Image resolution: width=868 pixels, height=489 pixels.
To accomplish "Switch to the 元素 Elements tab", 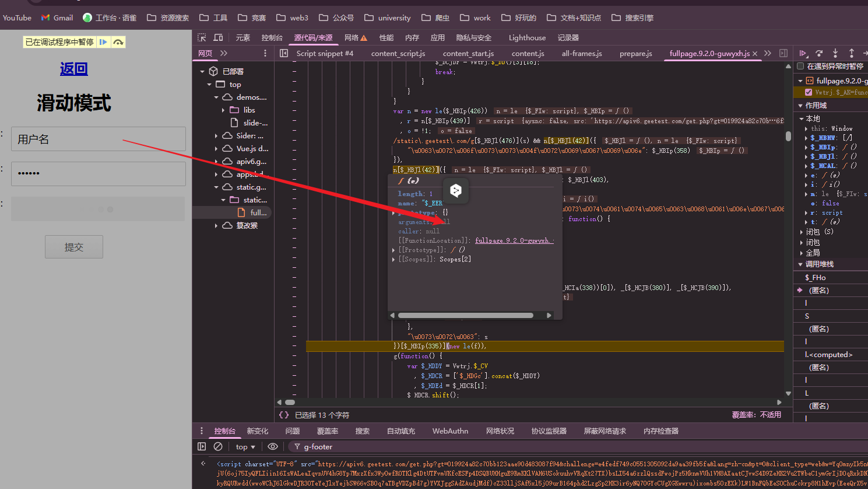I will [243, 37].
